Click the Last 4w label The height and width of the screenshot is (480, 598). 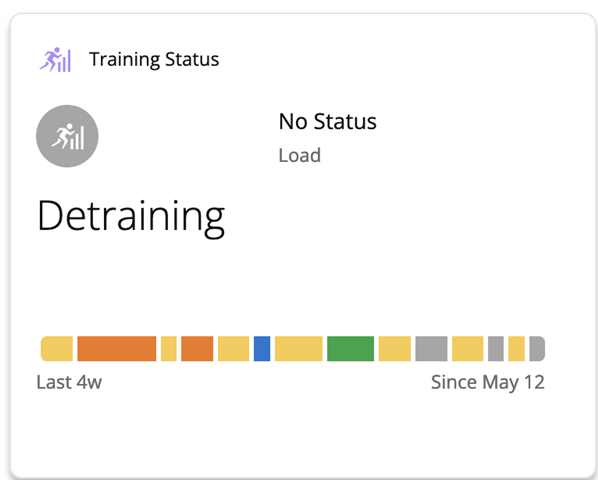pos(69,382)
